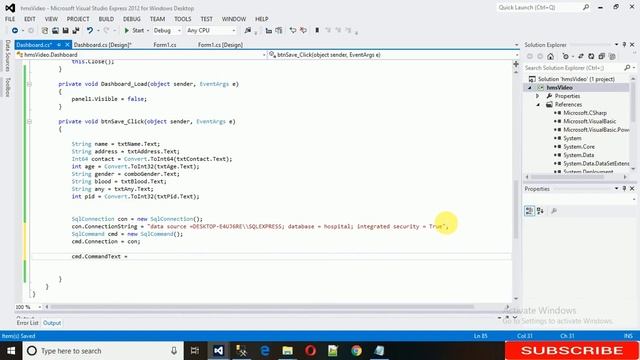Close the Dashboard.cs tab

coord(67,45)
